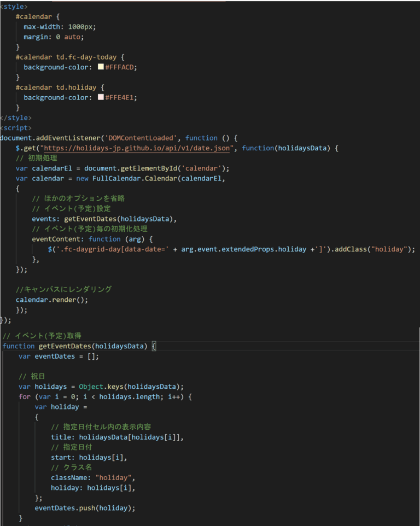Screen dimensions: 420x526
Task: Click the '// 初期処理' comment
Action: point(36,158)
